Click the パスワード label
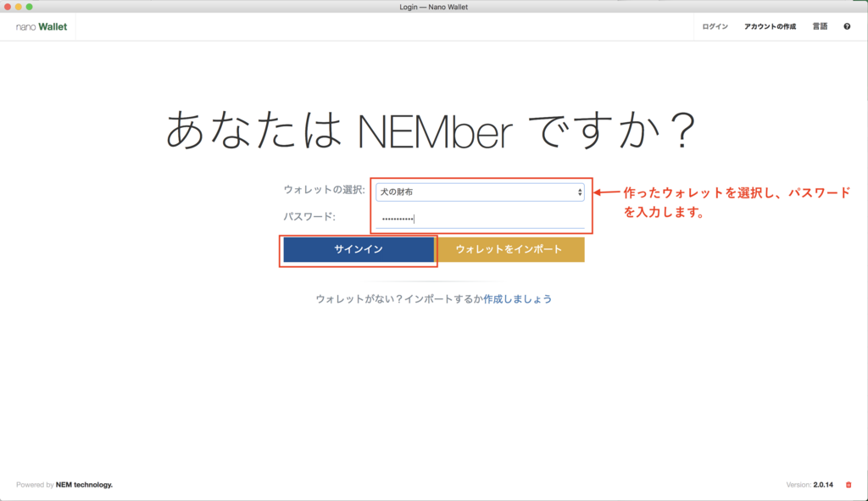 pyautogui.click(x=309, y=217)
